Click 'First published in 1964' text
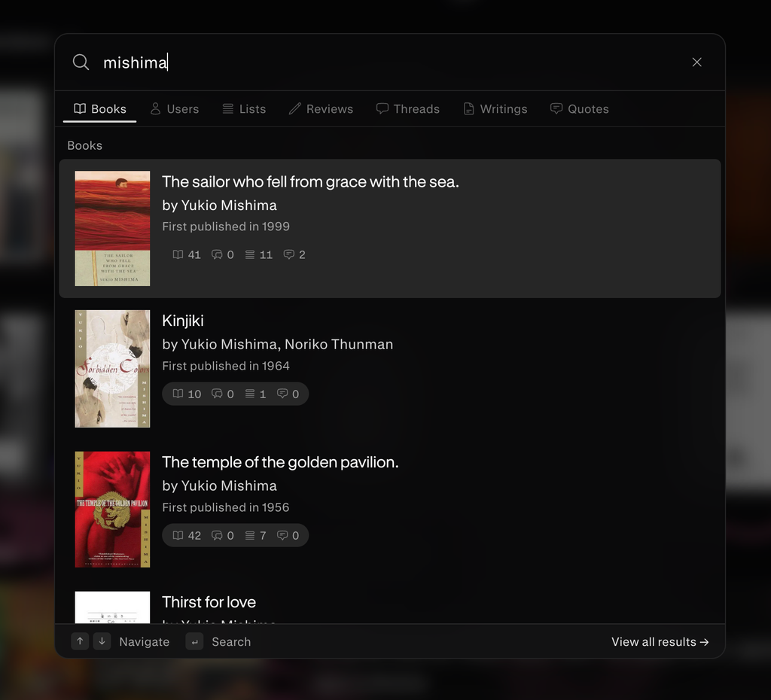 click(226, 367)
